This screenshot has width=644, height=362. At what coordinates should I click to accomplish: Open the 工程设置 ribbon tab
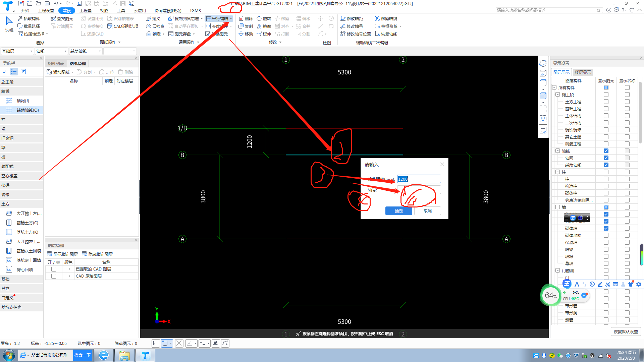point(46,10)
